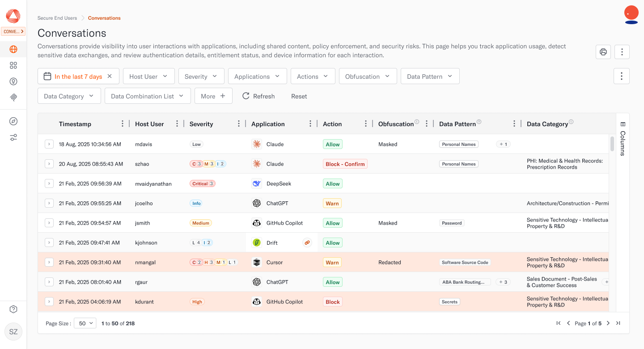The width and height of the screenshot is (644, 349).
Task: Click the table vertical scrollbar thumb
Action: pyautogui.click(x=612, y=144)
